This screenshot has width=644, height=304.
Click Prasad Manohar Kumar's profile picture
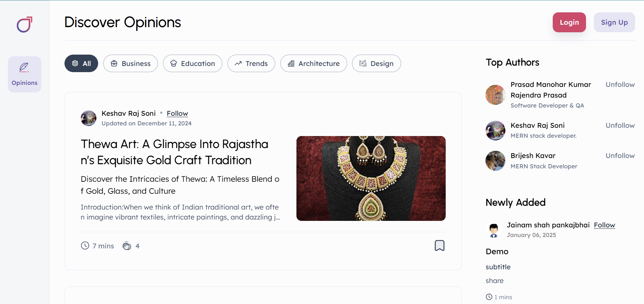click(495, 95)
